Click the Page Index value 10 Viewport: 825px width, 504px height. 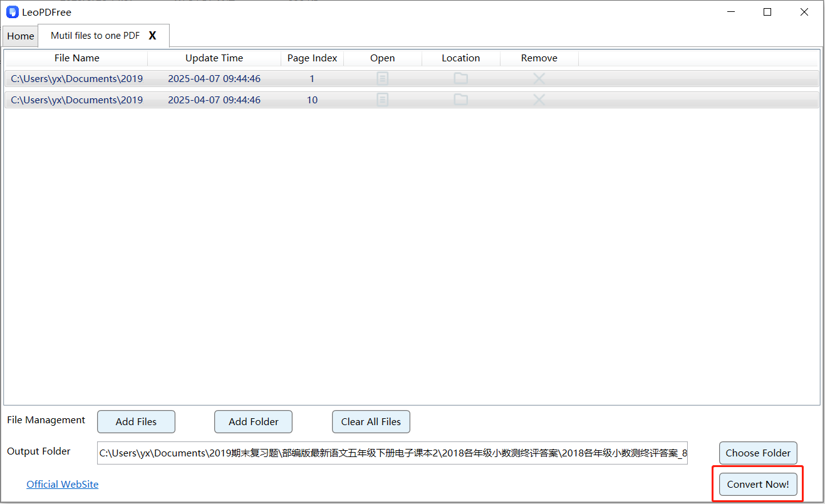coord(312,100)
